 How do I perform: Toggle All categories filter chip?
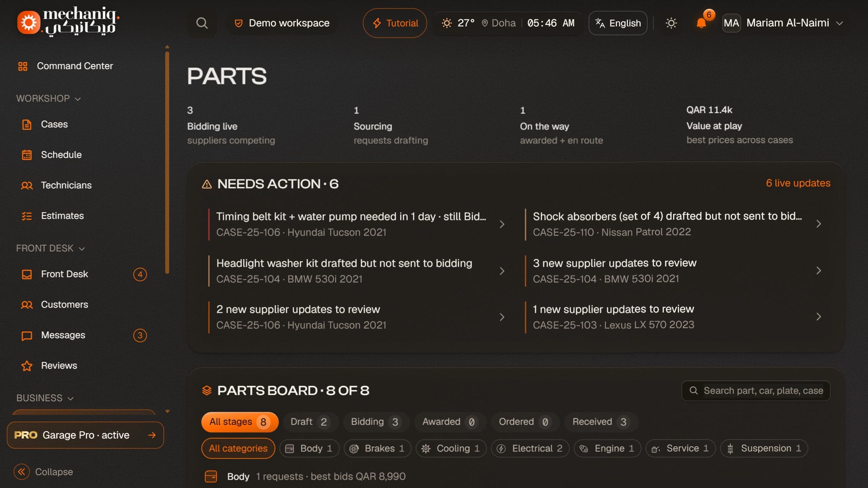(x=238, y=448)
